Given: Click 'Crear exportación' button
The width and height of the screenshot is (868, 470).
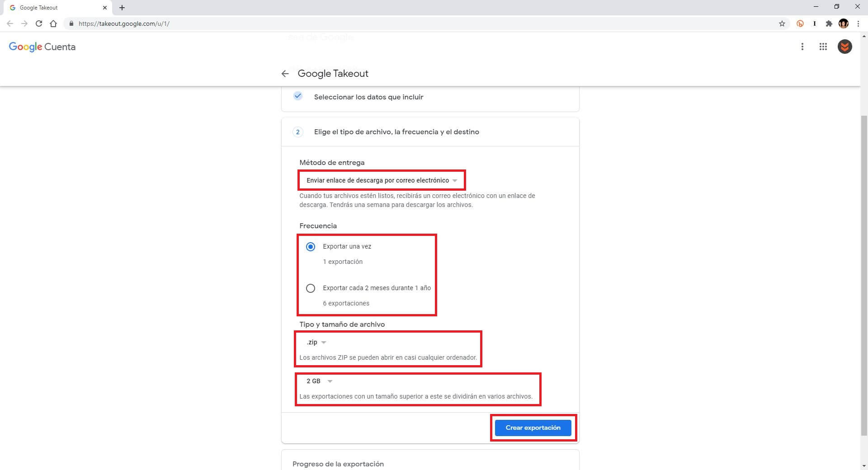Looking at the screenshot, I should click(x=533, y=428).
